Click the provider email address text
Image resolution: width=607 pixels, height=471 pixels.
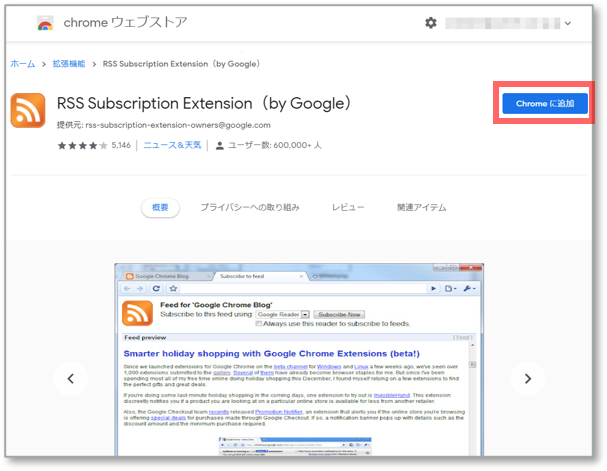[x=178, y=125]
